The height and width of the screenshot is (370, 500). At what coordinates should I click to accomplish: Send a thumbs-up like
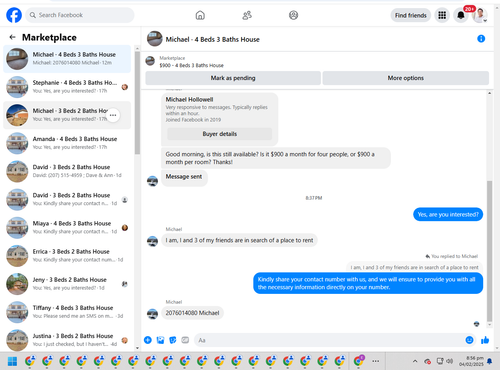pos(485,340)
